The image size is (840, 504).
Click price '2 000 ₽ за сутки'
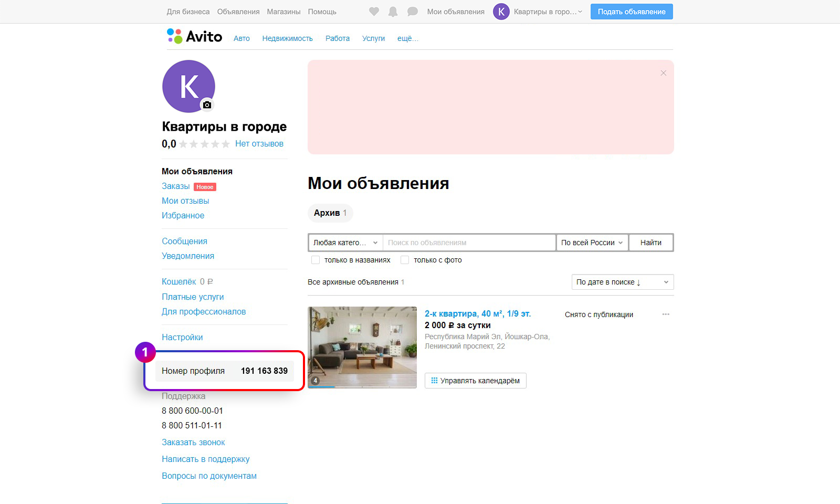458,325
